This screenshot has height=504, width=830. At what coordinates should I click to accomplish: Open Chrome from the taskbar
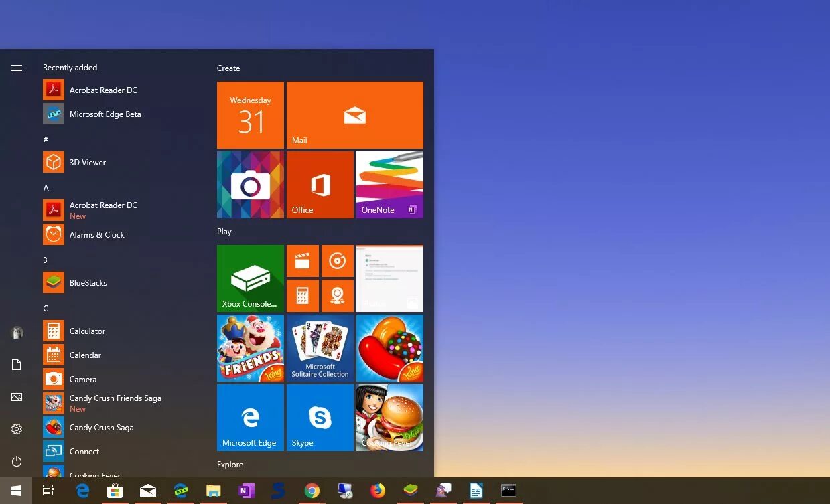[x=312, y=490]
